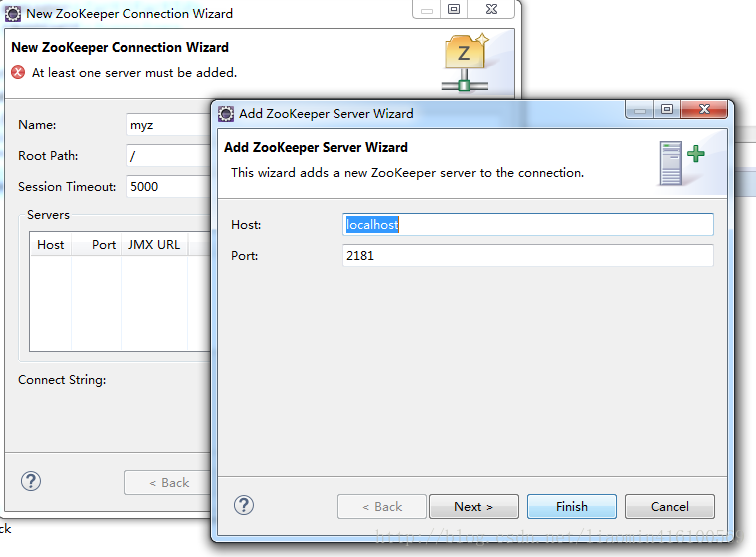The image size is (756, 557).
Task: Click the server with green plus banner icon
Action: tap(681, 163)
